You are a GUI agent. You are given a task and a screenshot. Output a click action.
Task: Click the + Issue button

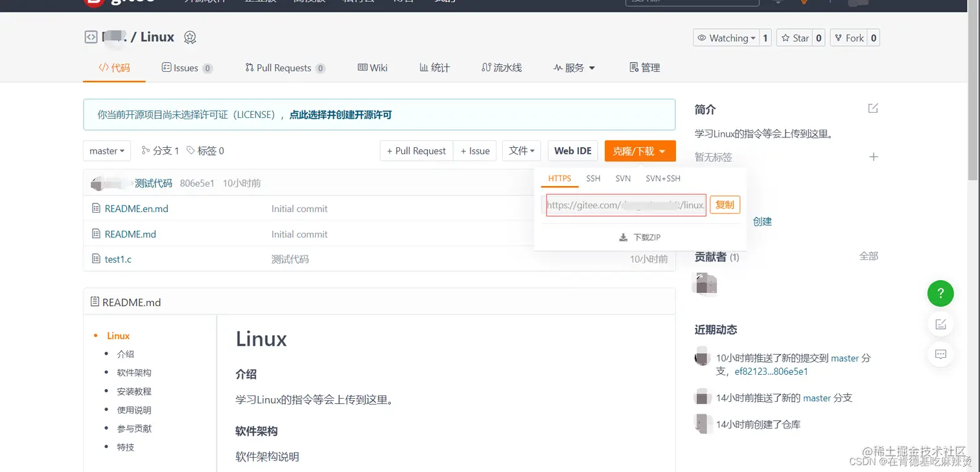[475, 150]
